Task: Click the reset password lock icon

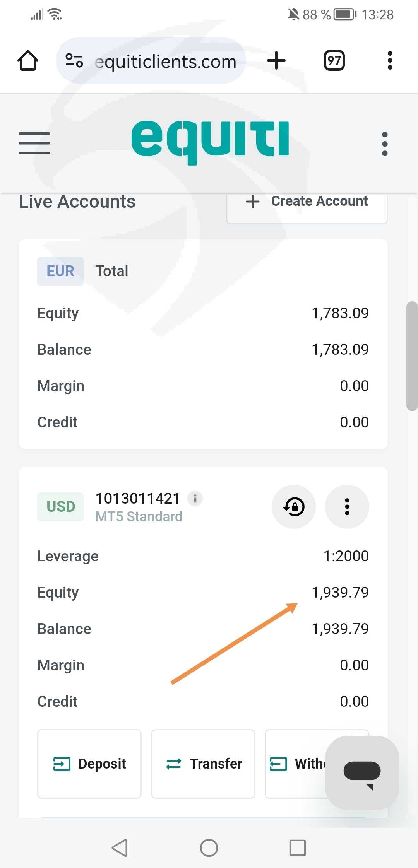Action: tap(294, 507)
